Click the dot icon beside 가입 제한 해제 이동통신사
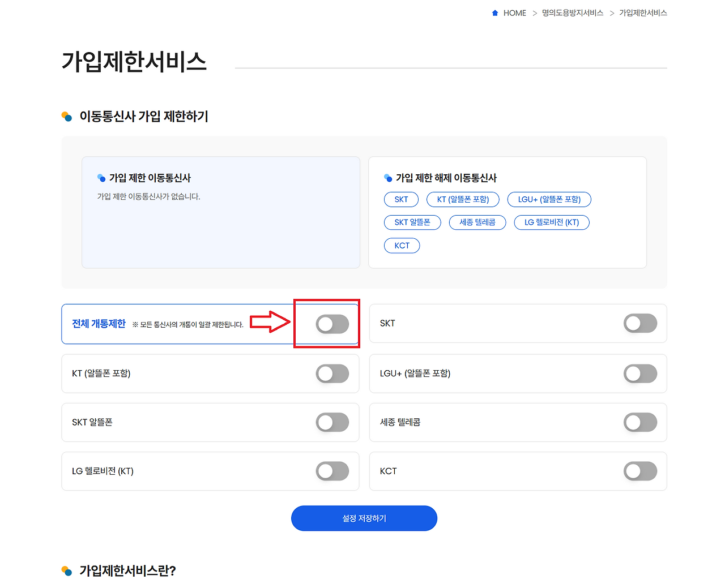Image resolution: width=725 pixels, height=588 pixels. click(389, 177)
